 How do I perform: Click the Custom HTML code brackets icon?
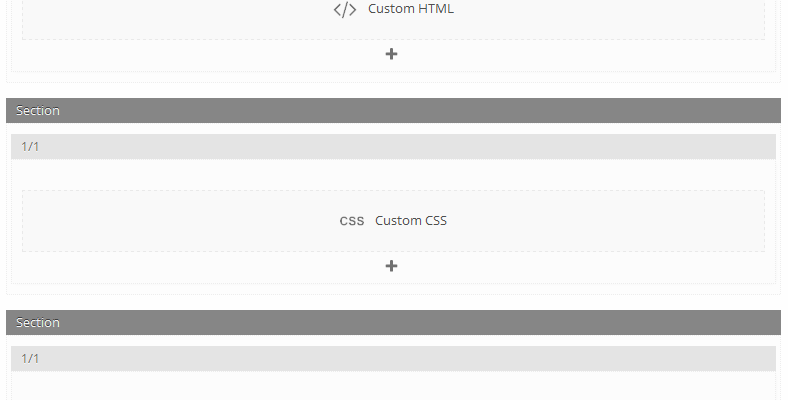tap(345, 10)
